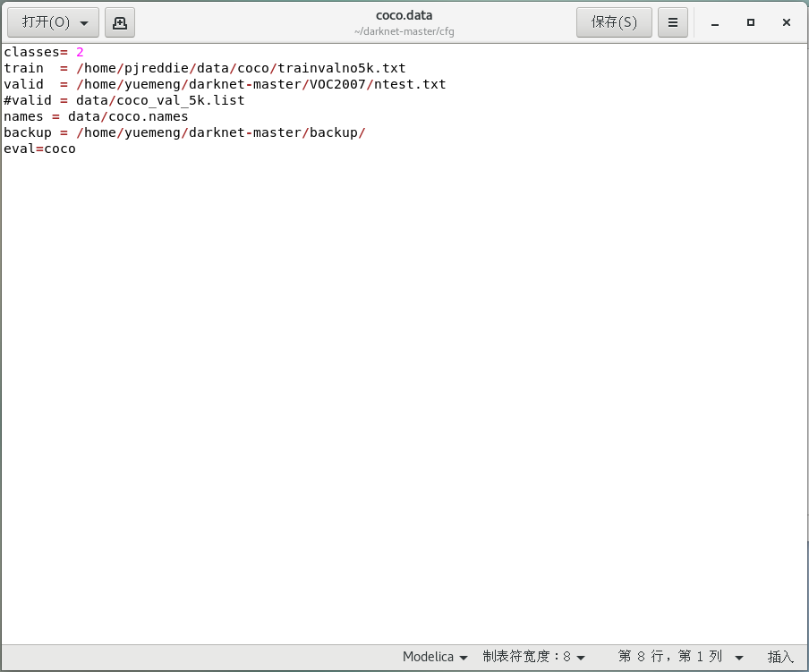The width and height of the screenshot is (809, 672).
Task: Close the coco.data editor window
Action: (787, 23)
